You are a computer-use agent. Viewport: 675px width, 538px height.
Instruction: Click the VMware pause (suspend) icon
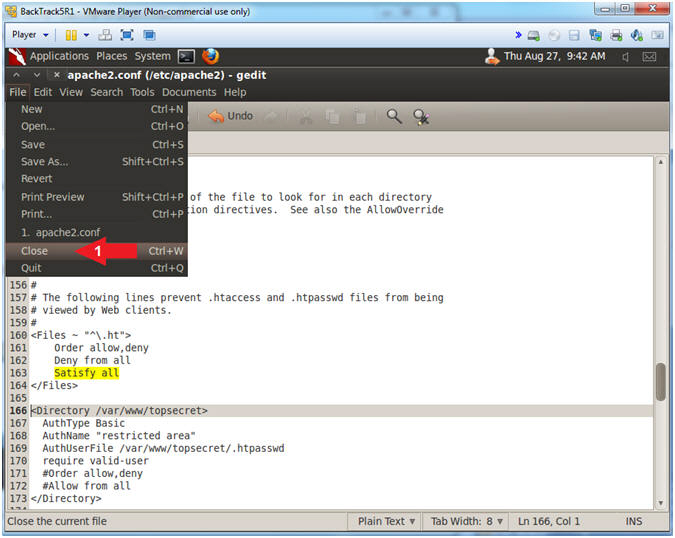[71, 35]
